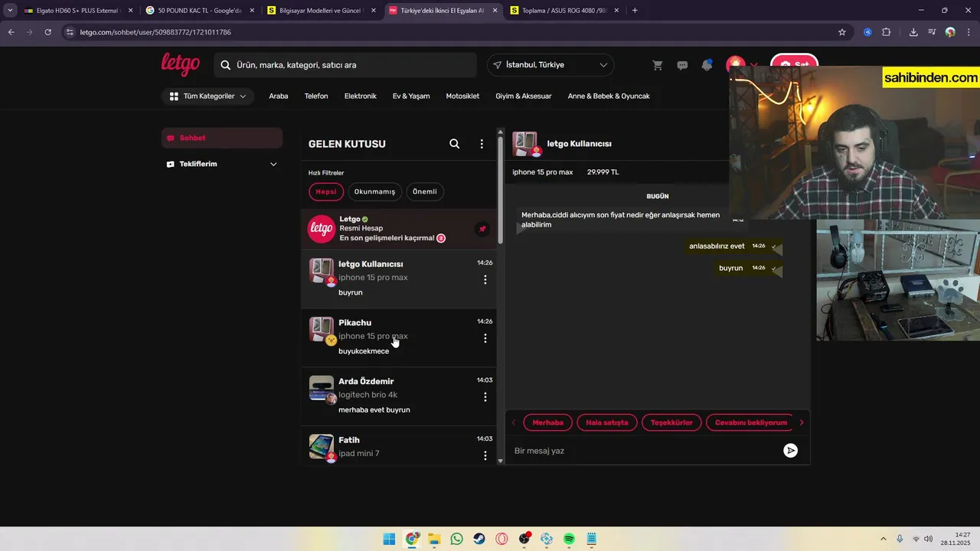Click the profile avatar in the header
The image size is (980, 551).
coord(736,64)
